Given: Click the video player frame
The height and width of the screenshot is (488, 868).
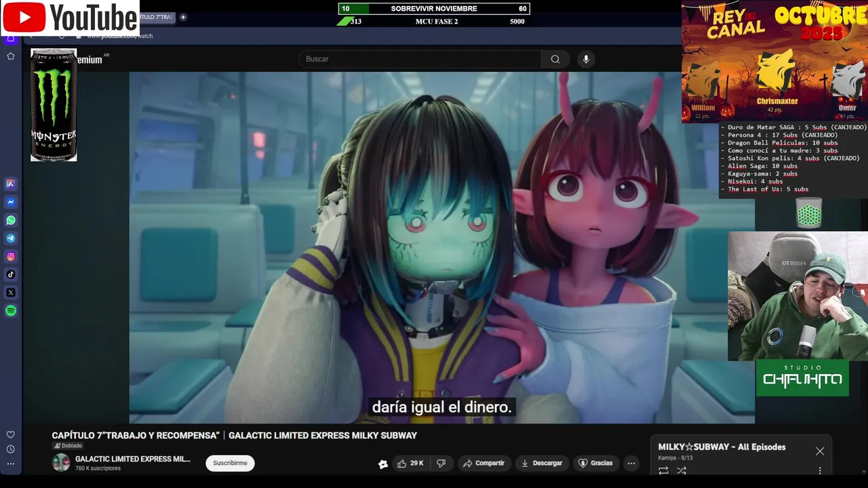Looking at the screenshot, I should coord(441,247).
